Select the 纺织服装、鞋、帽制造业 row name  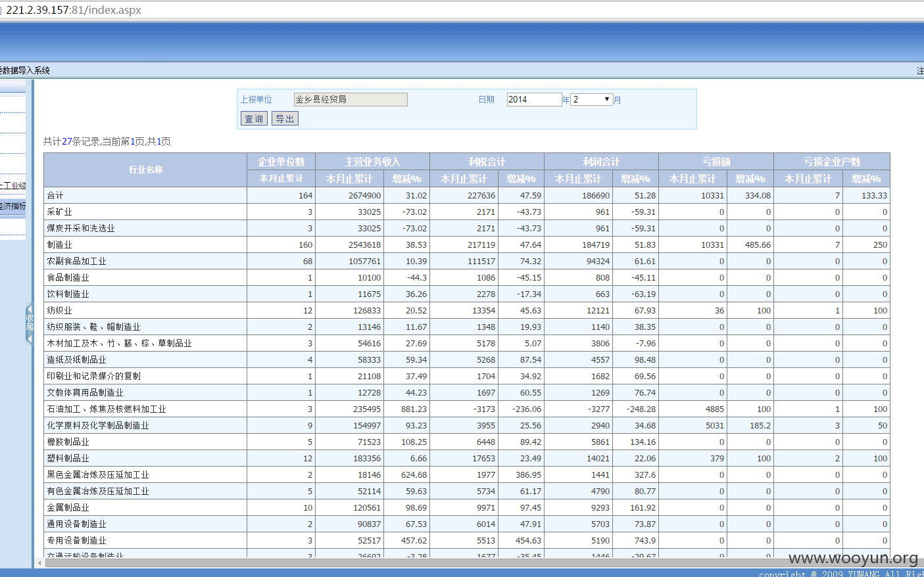point(93,327)
